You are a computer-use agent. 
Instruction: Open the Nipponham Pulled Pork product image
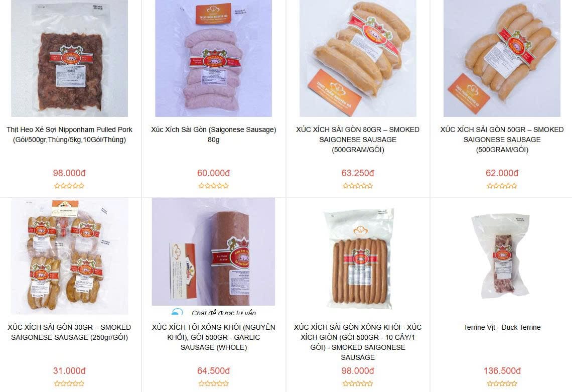pyautogui.click(x=69, y=58)
